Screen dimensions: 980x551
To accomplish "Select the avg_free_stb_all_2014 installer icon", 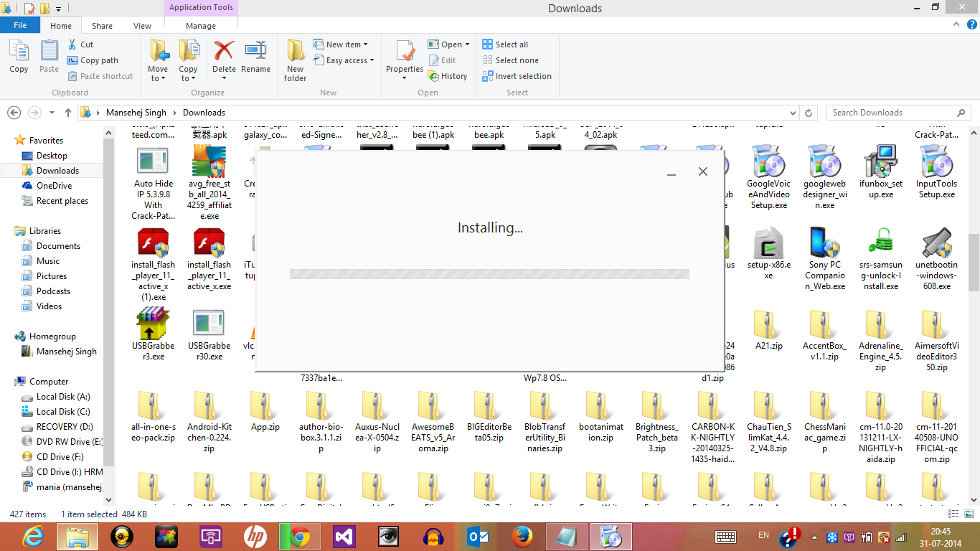I will [x=209, y=161].
